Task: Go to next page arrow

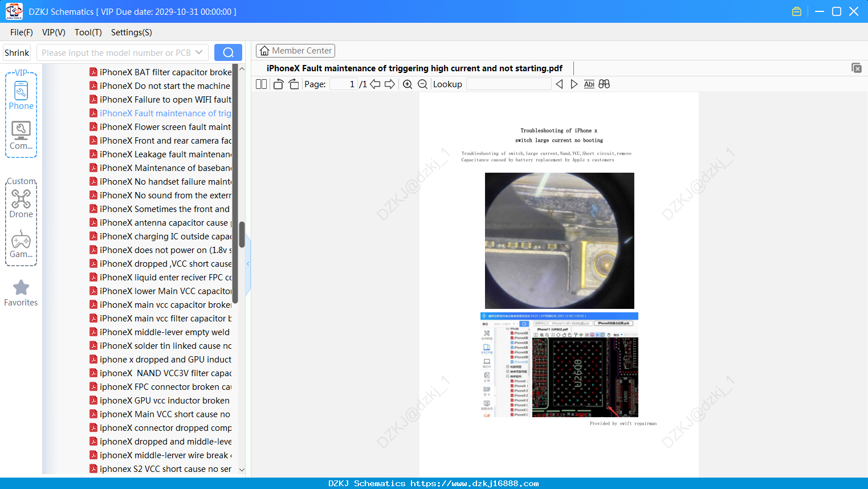Action: point(390,84)
